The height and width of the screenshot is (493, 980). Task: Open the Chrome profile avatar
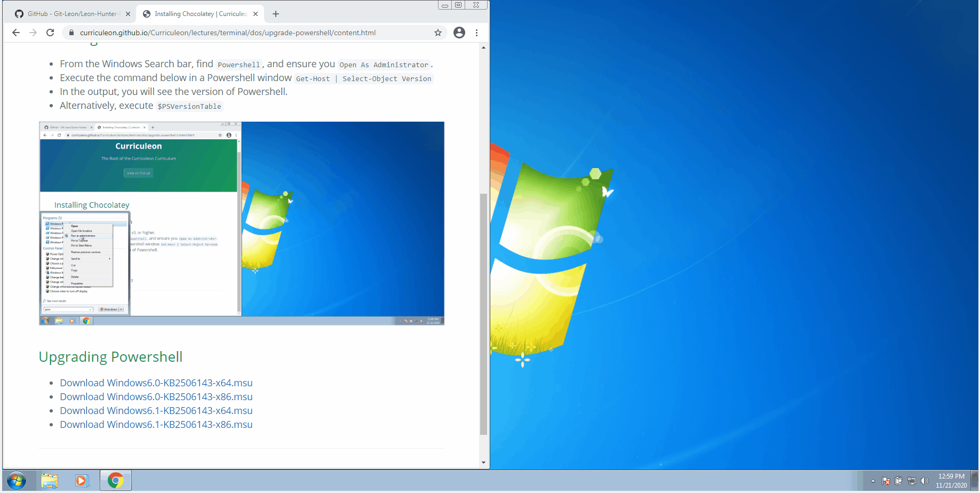click(459, 33)
